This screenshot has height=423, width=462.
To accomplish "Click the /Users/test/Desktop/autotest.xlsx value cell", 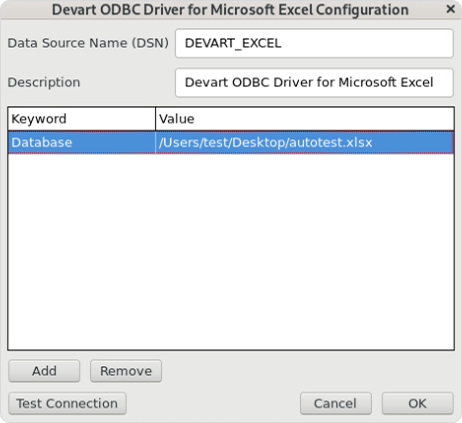I will pyautogui.click(x=305, y=143).
